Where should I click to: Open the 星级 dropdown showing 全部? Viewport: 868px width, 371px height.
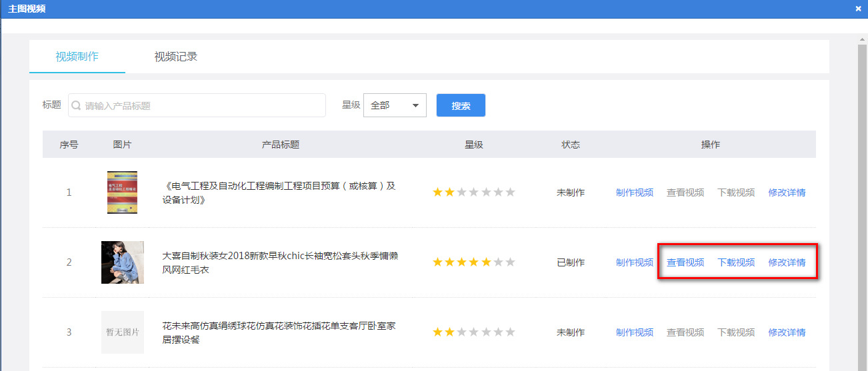click(x=395, y=105)
